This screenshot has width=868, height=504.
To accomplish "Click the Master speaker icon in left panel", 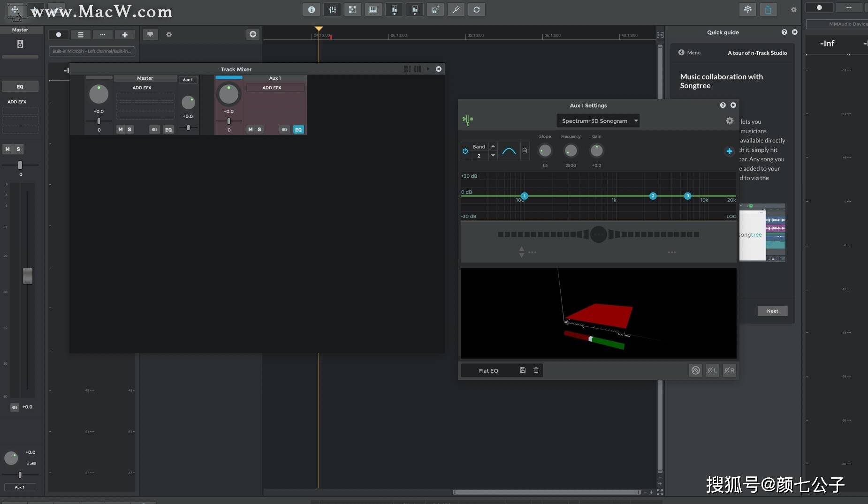I will click(x=20, y=44).
